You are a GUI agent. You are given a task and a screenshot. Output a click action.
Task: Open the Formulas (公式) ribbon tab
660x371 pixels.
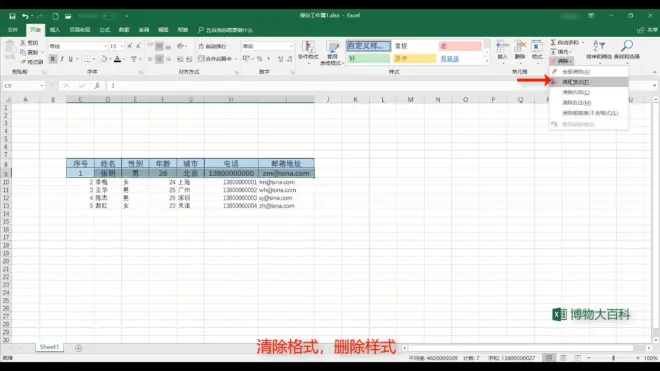point(104,30)
